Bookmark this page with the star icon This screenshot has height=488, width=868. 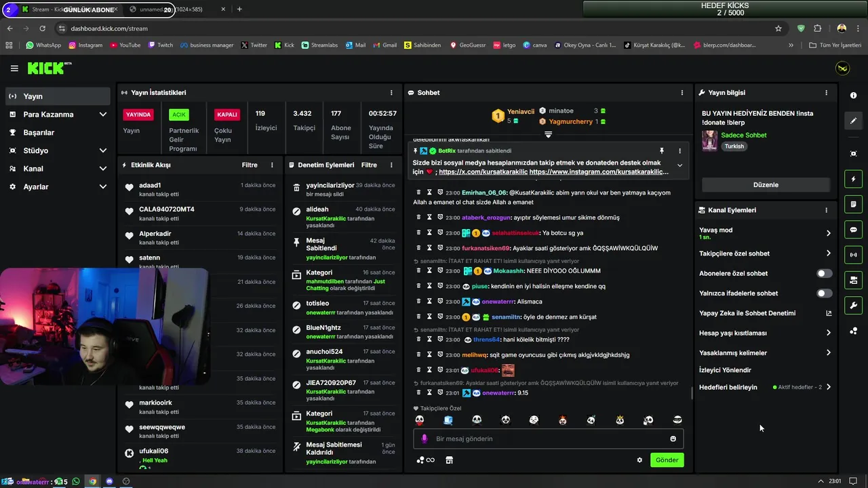click(778, 28)
